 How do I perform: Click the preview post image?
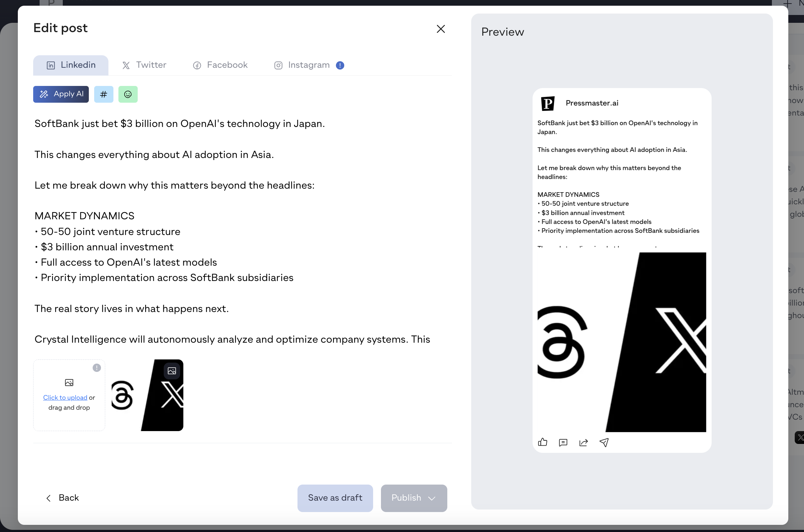point(622,342)
